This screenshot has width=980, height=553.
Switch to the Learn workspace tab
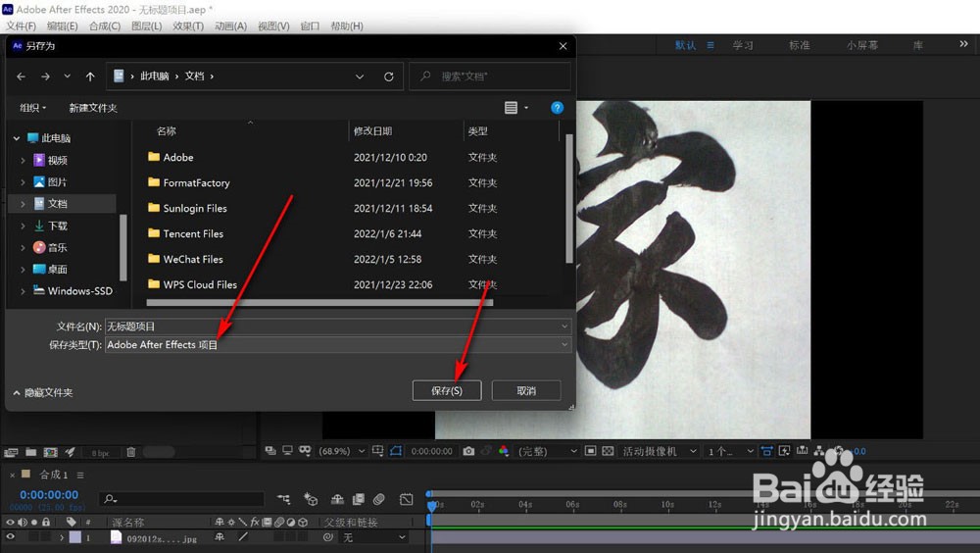point(743,45)
